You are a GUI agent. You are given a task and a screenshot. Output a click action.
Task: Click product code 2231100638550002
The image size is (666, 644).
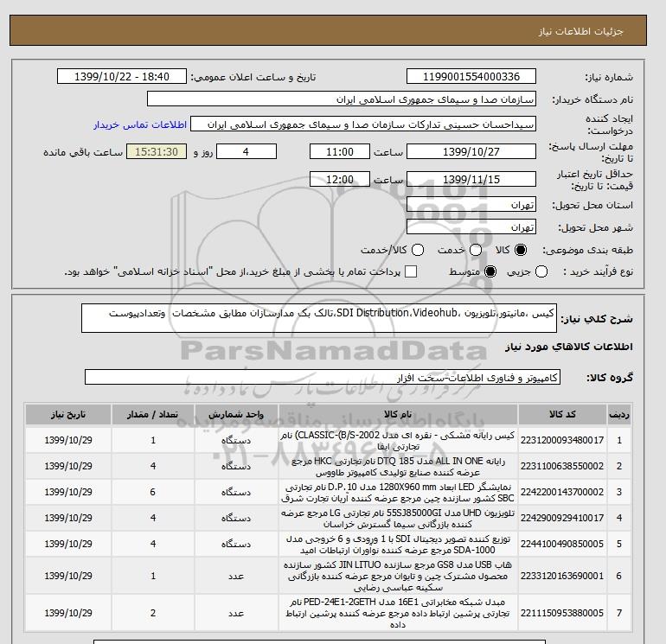point(562,466)
